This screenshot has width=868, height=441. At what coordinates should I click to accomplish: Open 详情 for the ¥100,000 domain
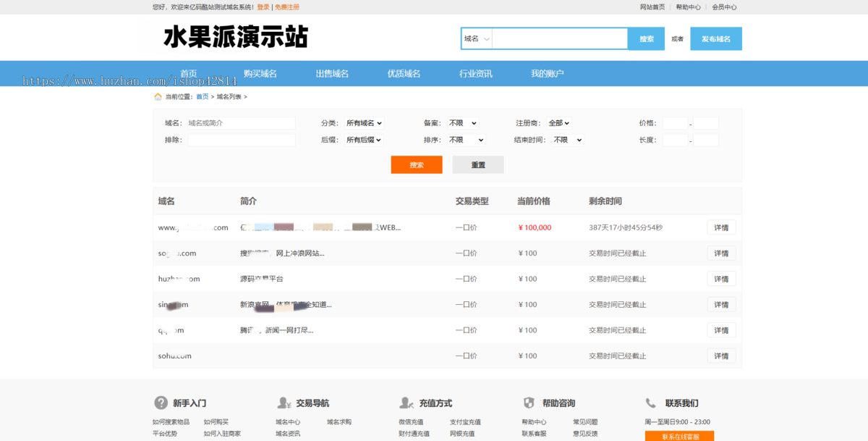(721, 227)
